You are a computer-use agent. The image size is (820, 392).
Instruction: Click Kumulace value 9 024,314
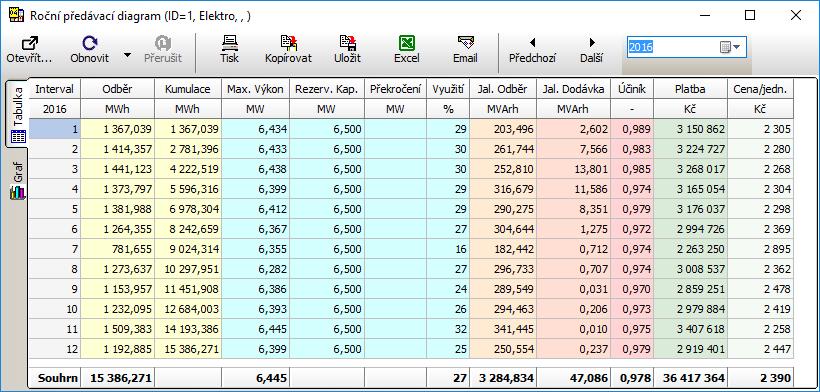tap(188, 249)
